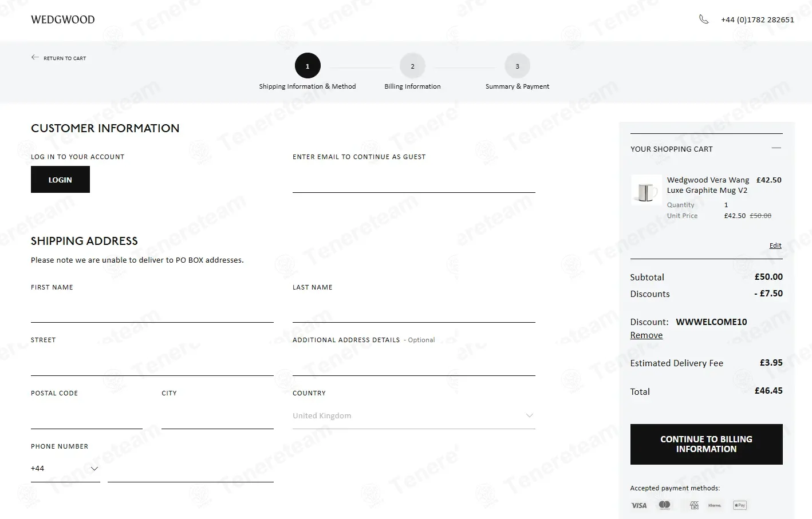Click Continue to Billing Information
Image resolution: width=812 pixels, height=519 pixels.
[706, 444]
